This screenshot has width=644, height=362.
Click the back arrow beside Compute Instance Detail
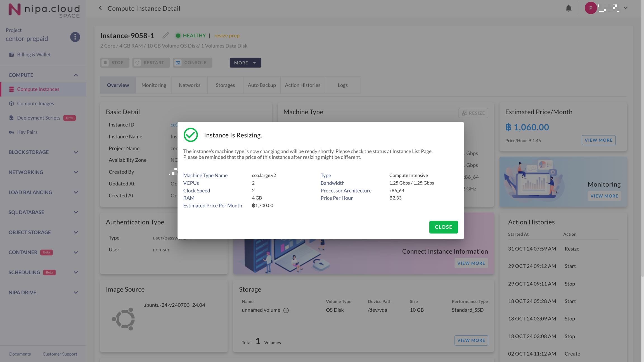click(100, 8)
